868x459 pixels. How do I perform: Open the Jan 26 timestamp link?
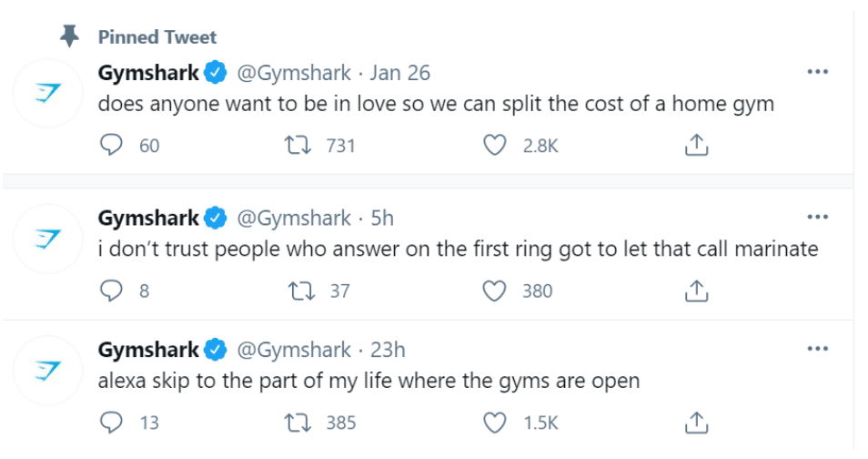coord(399,73)
